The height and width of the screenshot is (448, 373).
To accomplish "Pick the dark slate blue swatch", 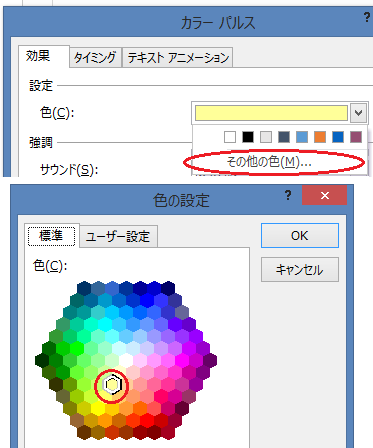I will point(284,137).
